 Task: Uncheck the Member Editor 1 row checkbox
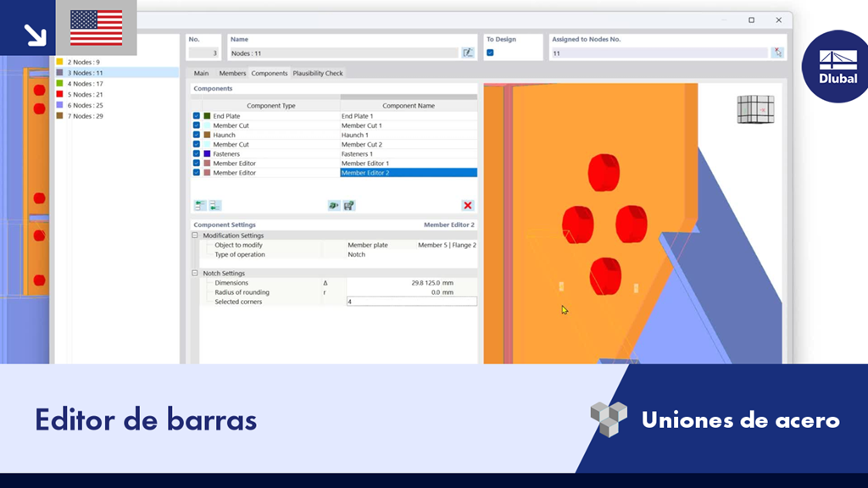(197, 163)
